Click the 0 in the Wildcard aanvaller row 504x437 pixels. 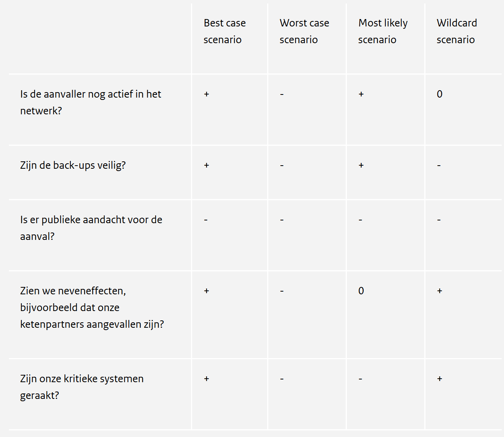pyautogui.click(x=439, y=94)
